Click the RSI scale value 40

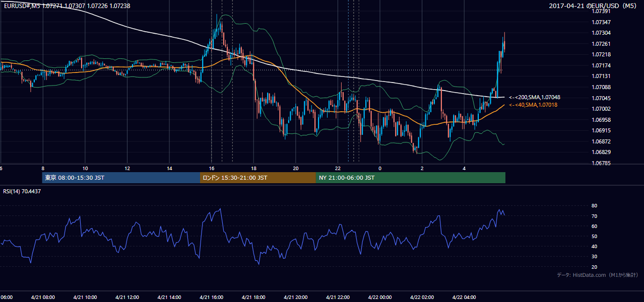tap(595, 246)
